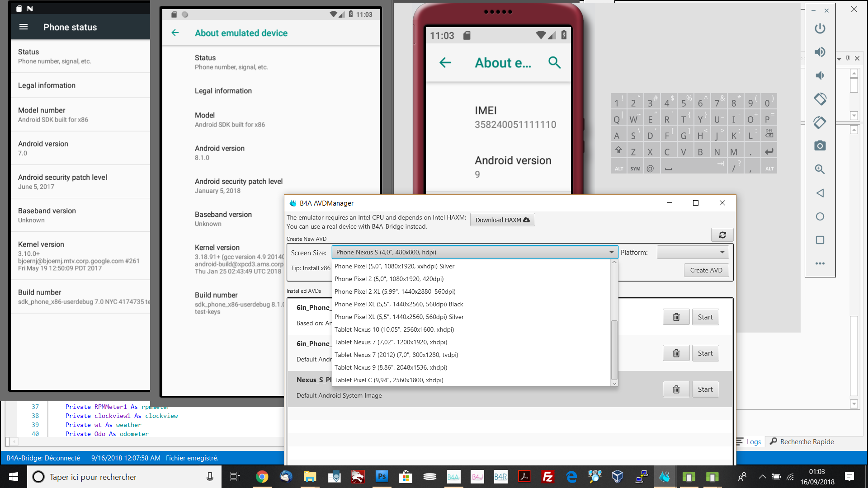868x488 pixels.
Task: Click Build number in About emulated device
Action: (x=240, y=303)
